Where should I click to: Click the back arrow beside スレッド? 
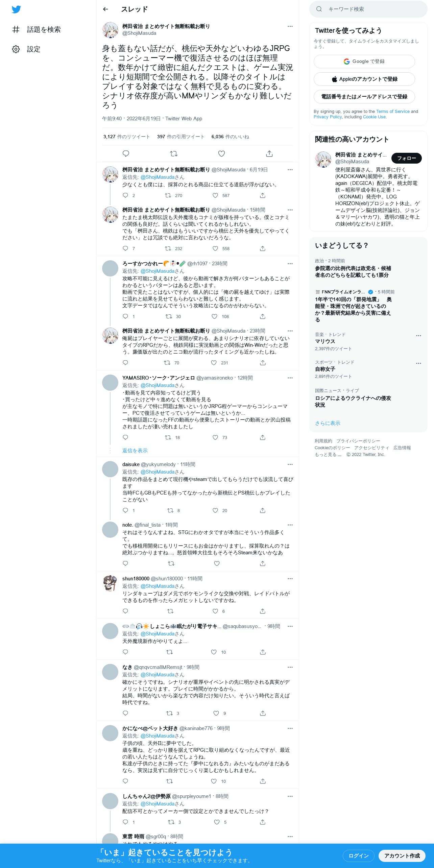click(105, 9)
